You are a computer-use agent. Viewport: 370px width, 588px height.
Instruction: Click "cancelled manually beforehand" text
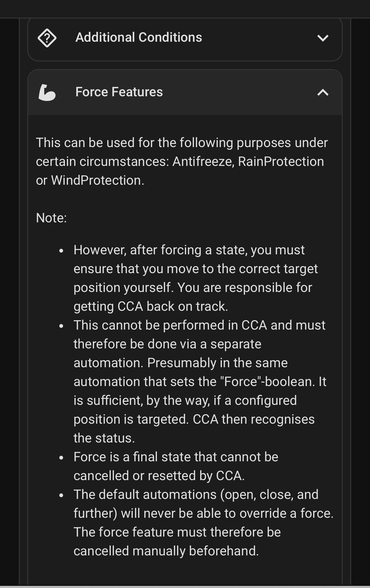pos(166,551)
